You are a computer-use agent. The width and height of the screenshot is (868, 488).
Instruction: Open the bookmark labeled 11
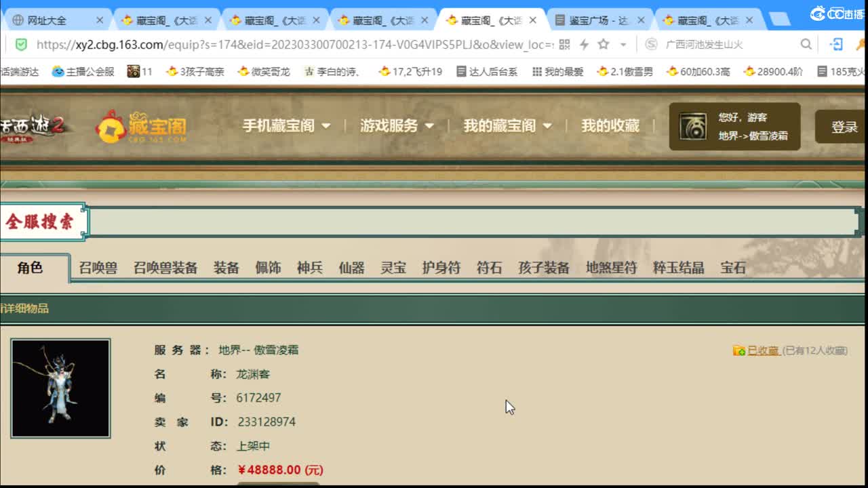[140, 71]
